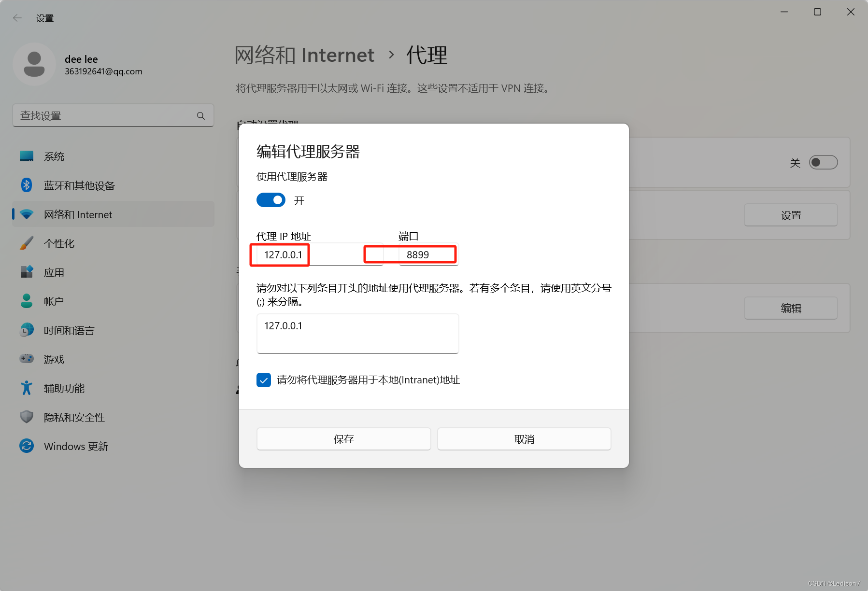Click the back arrow in title bar
The width and height of the screenshot is (868, 591).
(17, 18)
